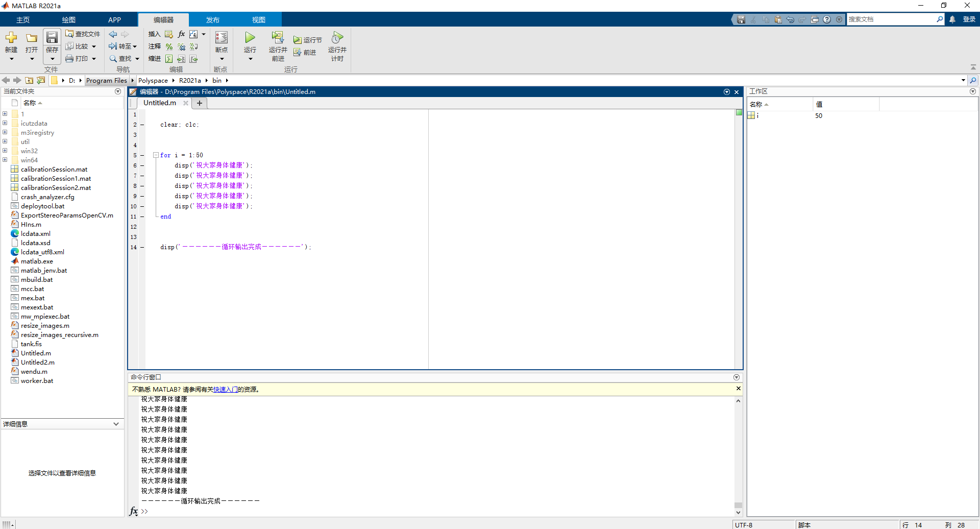Click the browse for folder icon
The image size is (980, 529).
click(41, 80)
